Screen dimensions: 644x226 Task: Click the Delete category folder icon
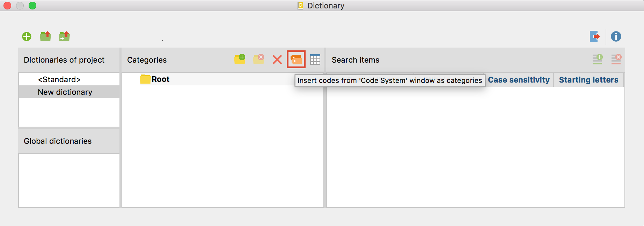(258, 59)
